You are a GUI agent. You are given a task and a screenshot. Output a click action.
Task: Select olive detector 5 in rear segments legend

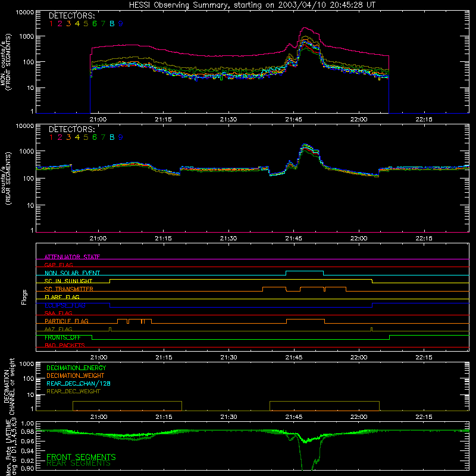click(x=86, y=137)
